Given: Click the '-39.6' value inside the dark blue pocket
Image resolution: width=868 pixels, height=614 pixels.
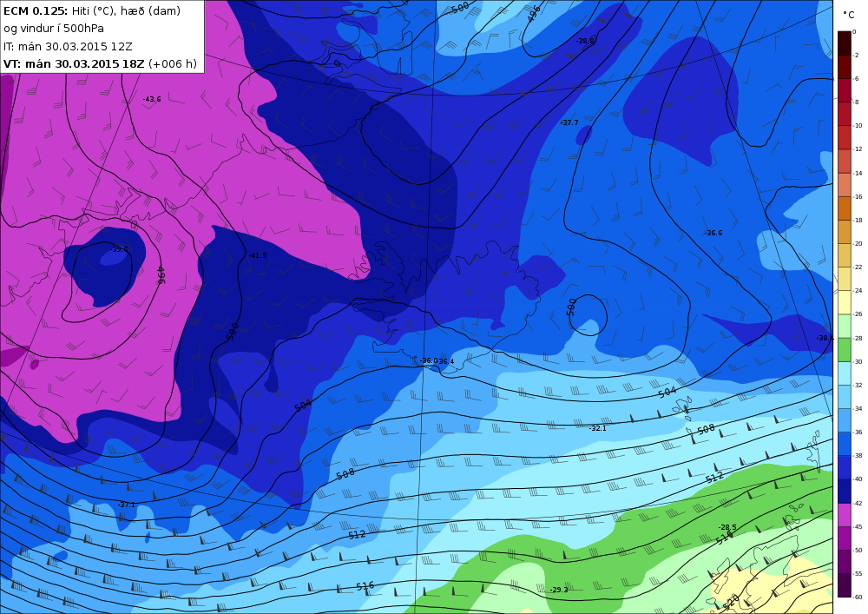Looking at the screenshot, I should point(118,249).
